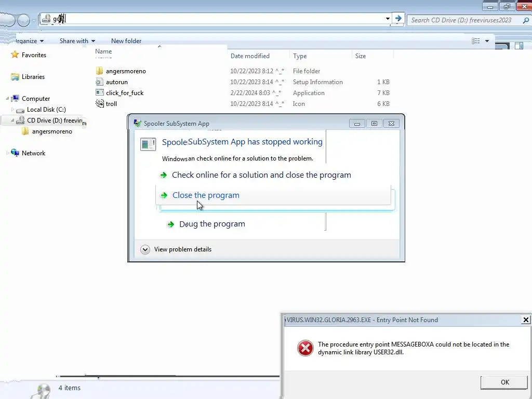
Task: Open the view options dropdown arrow
Action: (x=487, y=41)
